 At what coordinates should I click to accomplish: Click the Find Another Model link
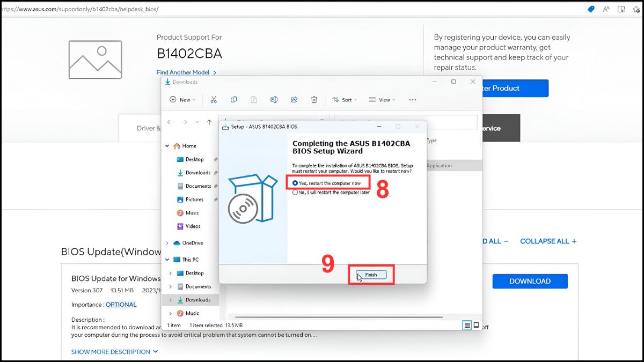187,72
